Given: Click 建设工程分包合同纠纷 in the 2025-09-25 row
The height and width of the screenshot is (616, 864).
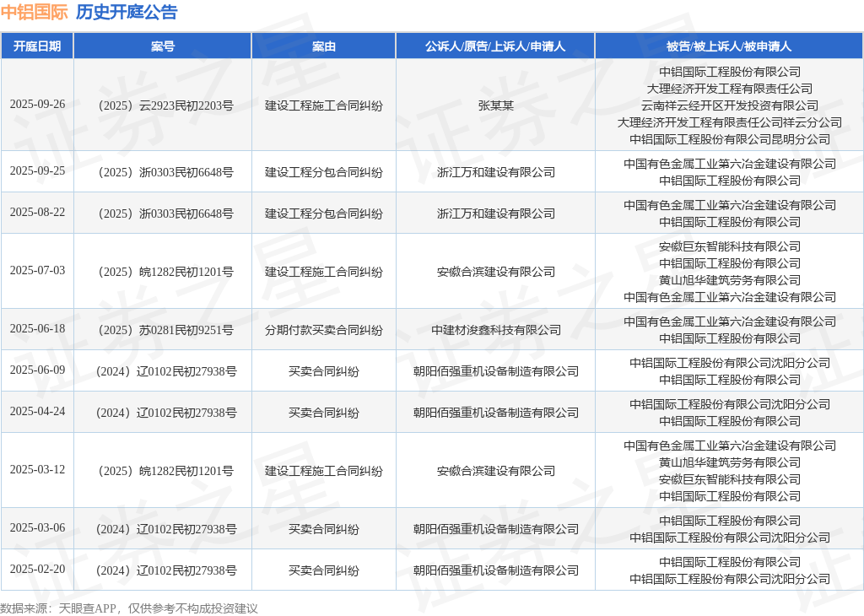Looking at the screenshot, I should (x=323, y=172).
